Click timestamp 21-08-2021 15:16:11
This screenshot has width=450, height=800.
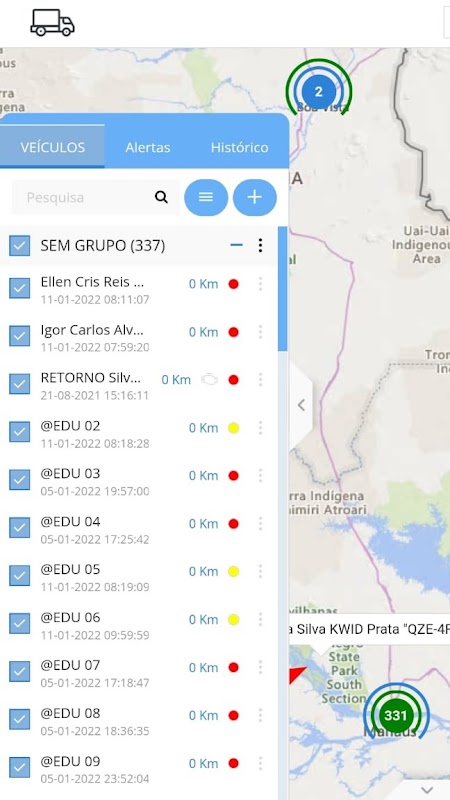[x=95, y=395]
